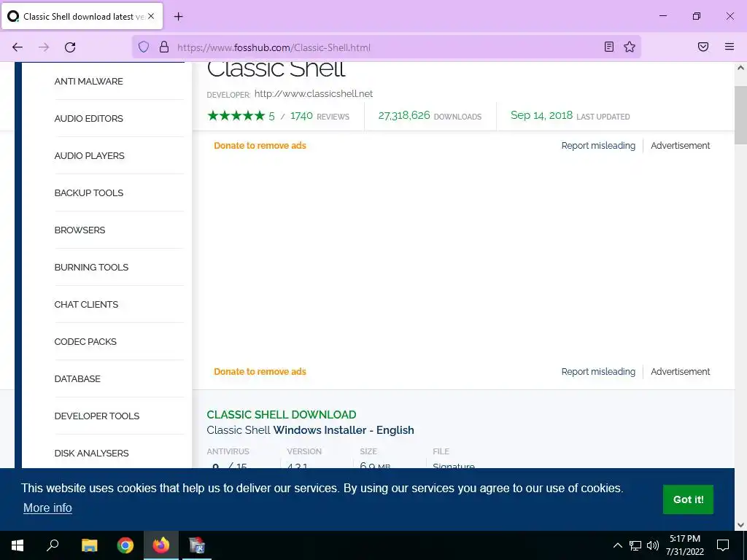Open the Chat Clients category
This screenshot has height=560, width=747.
(86, 304)
